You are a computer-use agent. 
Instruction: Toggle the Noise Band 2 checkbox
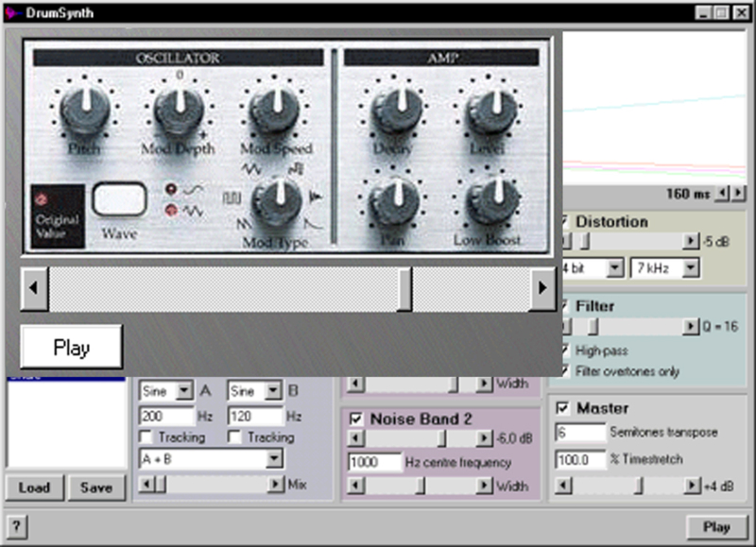click(x=356, y=419)
